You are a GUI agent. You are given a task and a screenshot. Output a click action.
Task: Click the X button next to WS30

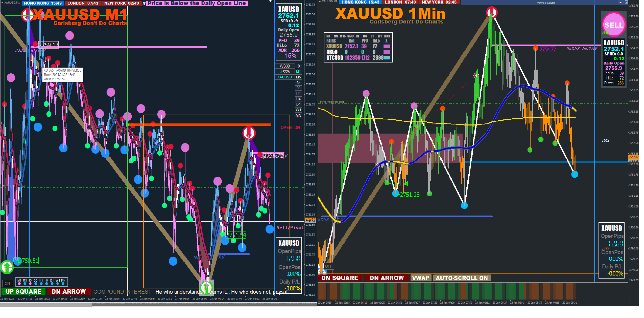click(x=299, y=66)
